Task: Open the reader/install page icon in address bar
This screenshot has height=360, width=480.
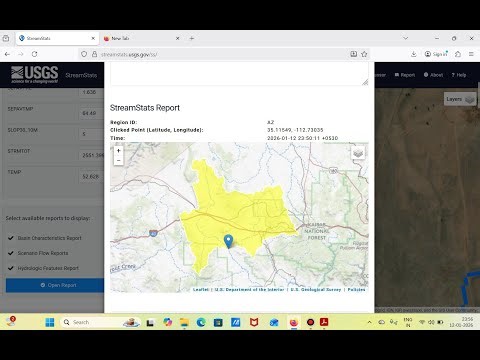Action: tap(354, 54)
